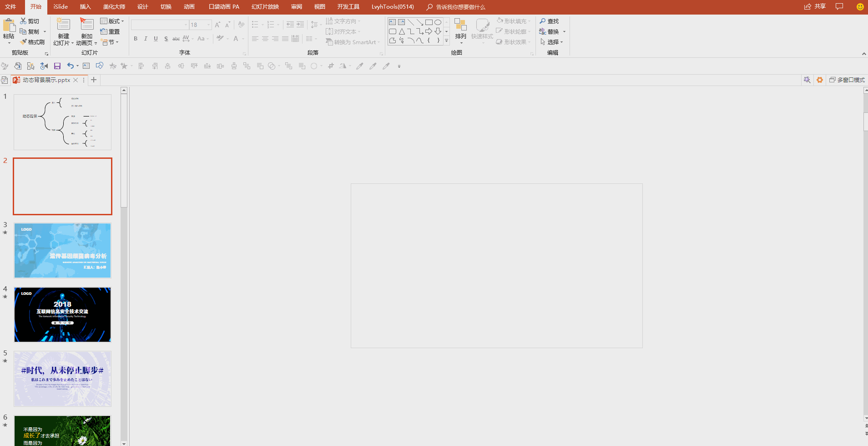Click slide panel scrollbar down arrow

point(124,443)
